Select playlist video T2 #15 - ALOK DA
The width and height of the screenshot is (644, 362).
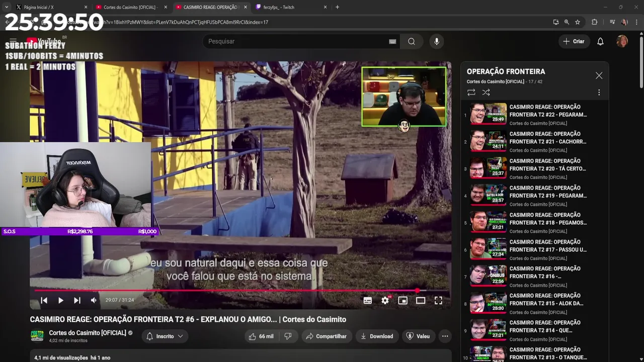(535, 304)
